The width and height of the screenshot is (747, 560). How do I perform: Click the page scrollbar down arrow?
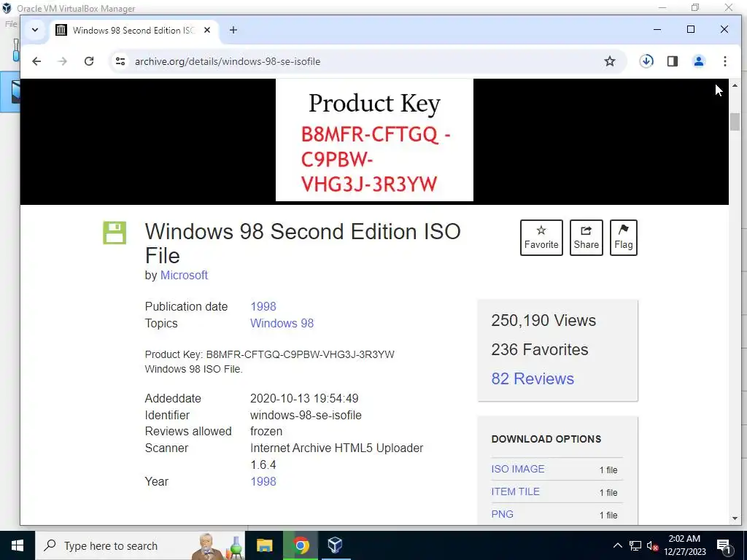pyautogui.click(x=735, y=518)
